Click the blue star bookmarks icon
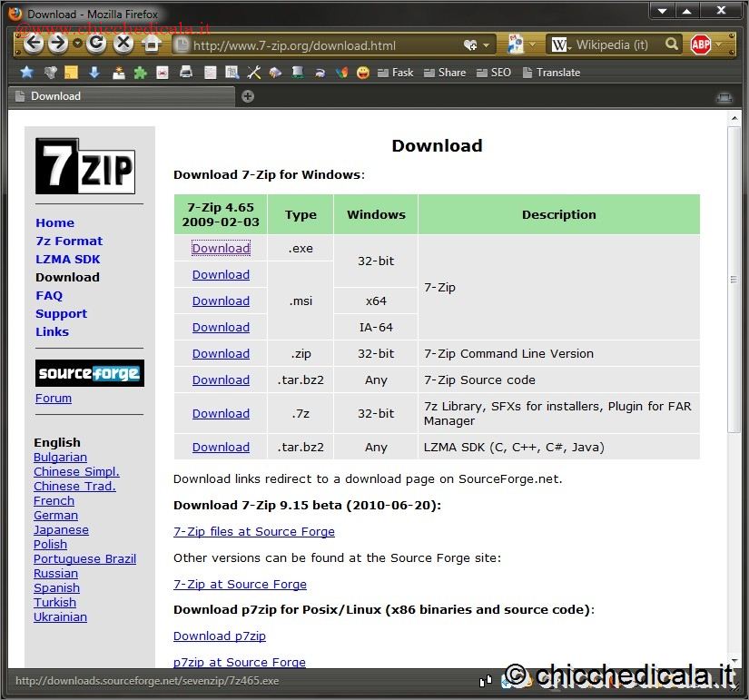749x700 pixels. [26, 73]
